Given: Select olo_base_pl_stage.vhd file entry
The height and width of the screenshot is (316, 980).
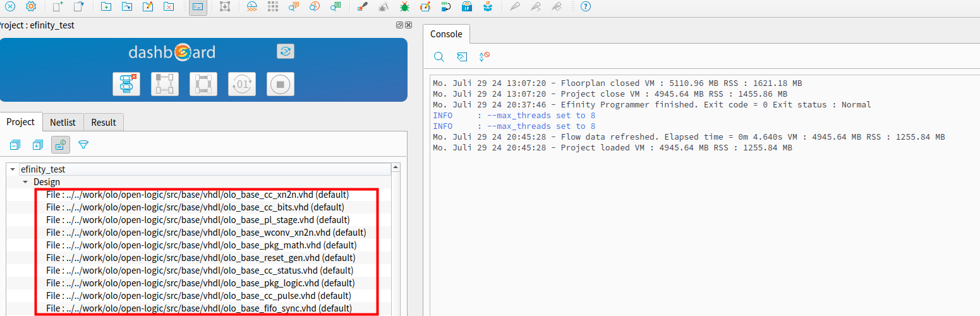Looking at the screenshot, I should point(198,220).
